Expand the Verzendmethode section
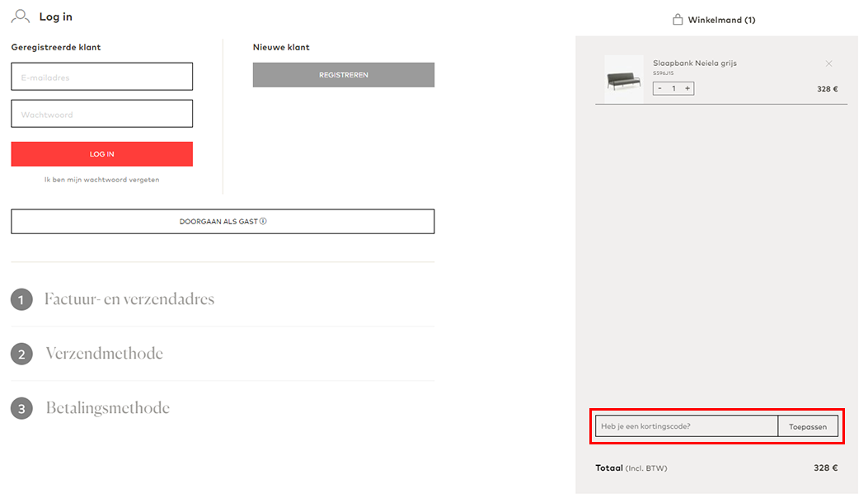 coord(104,354)
